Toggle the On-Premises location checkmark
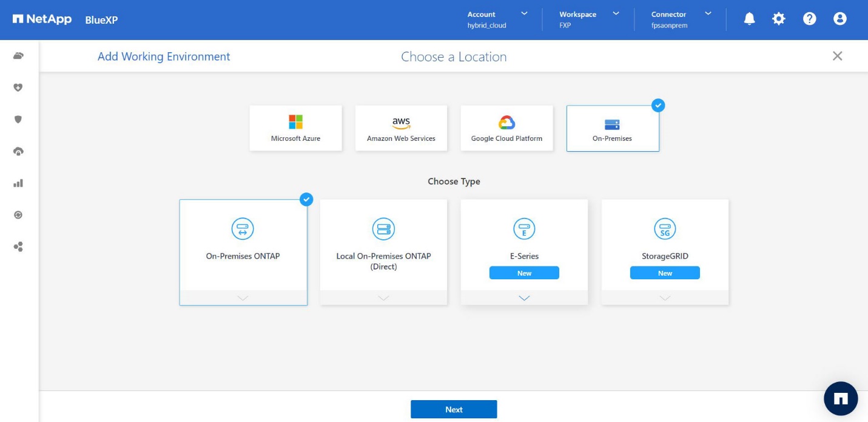Viewport: 868px width, 422px height. pos(658,105)
